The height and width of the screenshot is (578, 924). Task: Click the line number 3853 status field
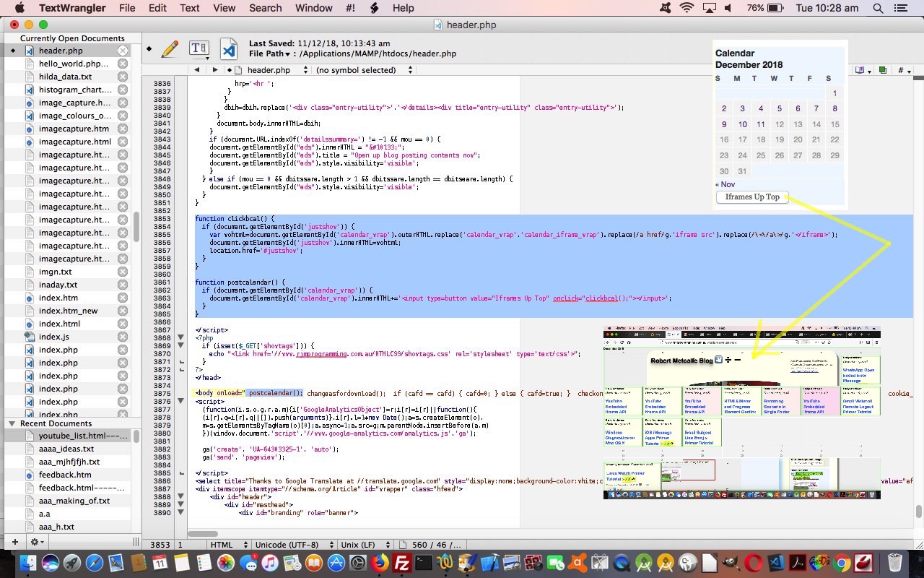160,545
